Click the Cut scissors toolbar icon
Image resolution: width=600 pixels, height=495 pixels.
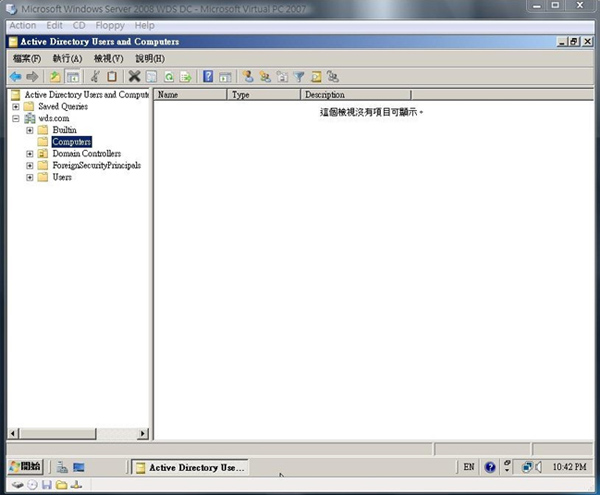coord(95,76)
